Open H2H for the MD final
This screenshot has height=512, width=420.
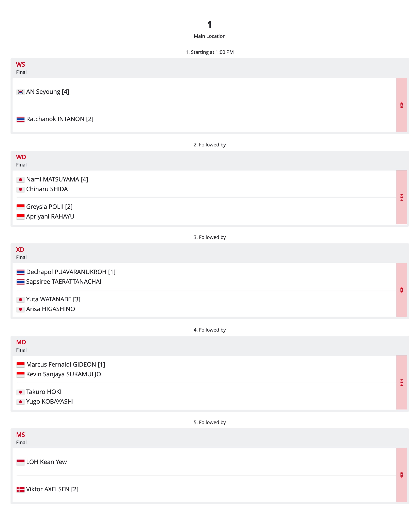point(401,382)
